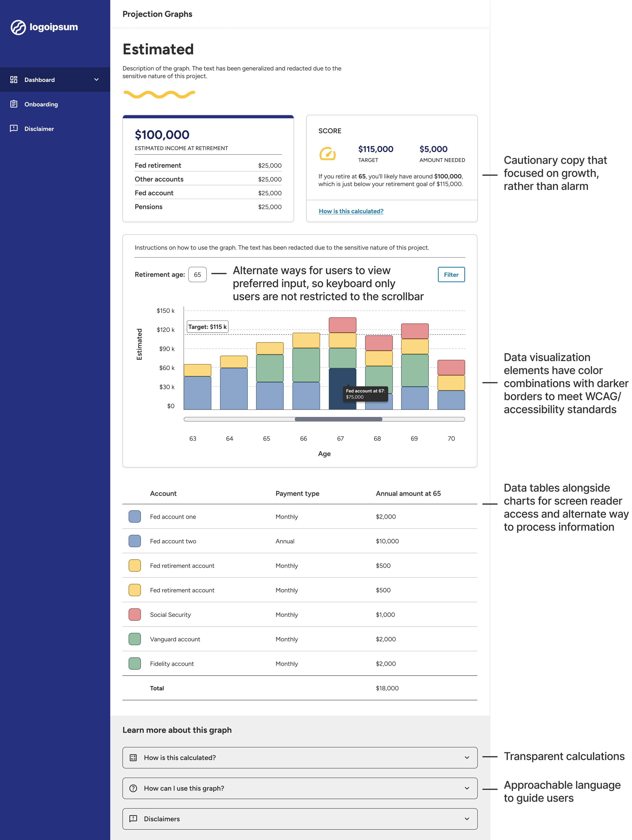Click the red Social Security color swatch

point(135,614)
